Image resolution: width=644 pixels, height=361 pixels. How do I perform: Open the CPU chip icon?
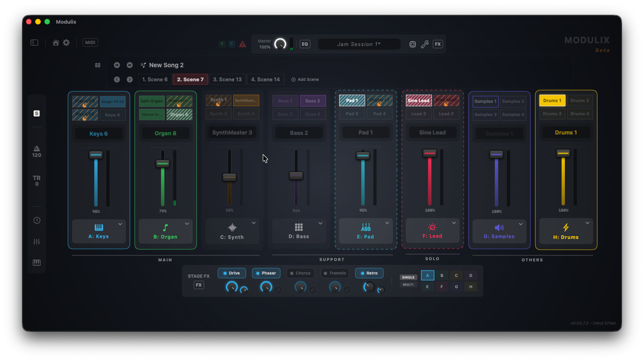point(413,44)
